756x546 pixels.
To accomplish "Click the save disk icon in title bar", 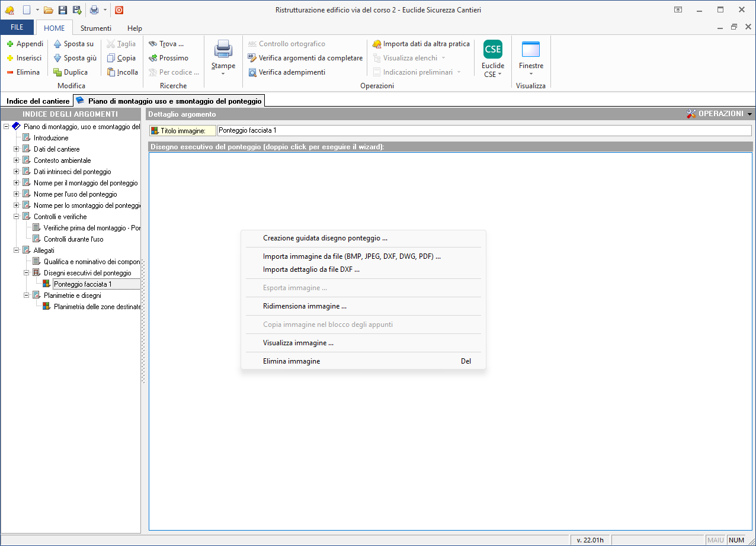I will click(62, 10).
